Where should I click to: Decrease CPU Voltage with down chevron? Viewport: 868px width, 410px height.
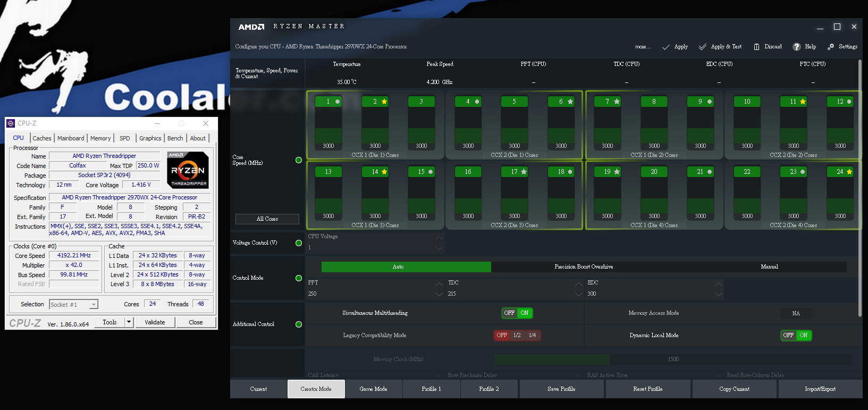[439, 248]
